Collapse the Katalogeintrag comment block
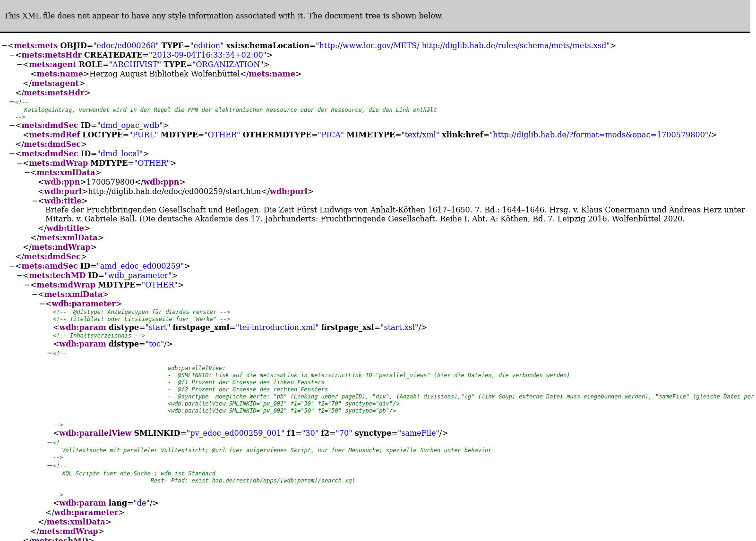 [12, 102]
